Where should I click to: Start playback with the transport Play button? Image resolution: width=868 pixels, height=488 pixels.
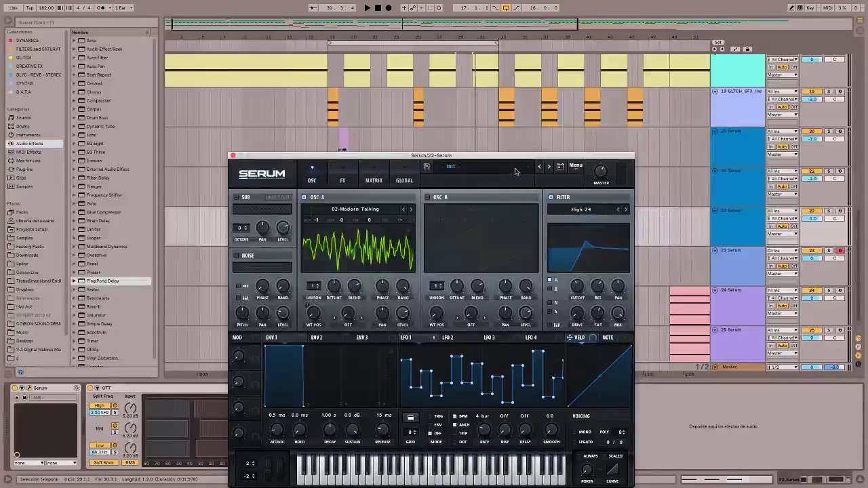tap(367, 8)
